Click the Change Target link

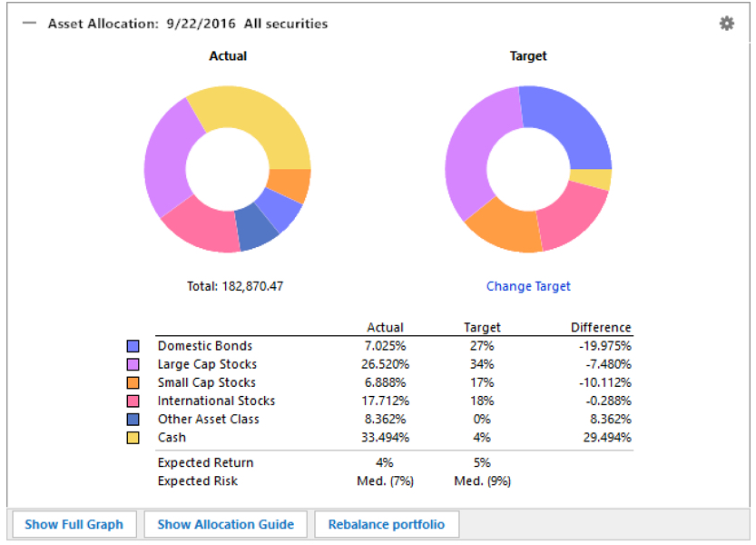click(x=528, y=286)
